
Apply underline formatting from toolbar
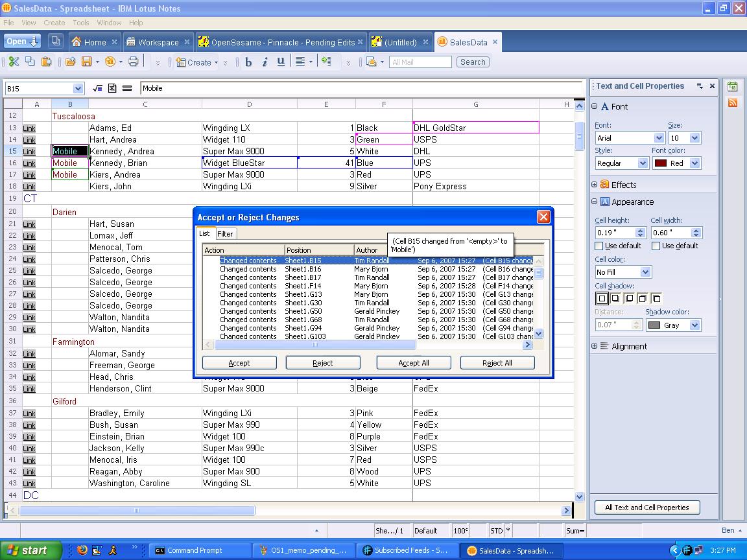tap(281, 62)
